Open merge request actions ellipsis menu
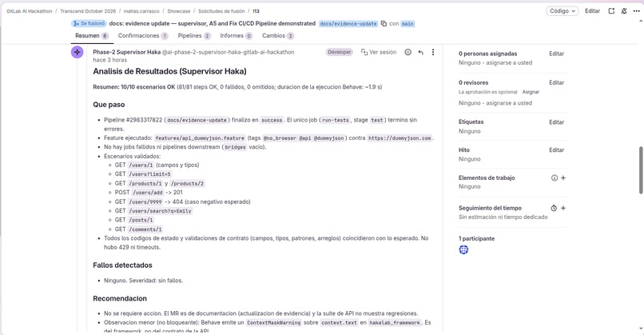Screen dimensions: 644x335 [x=636, y=11]
